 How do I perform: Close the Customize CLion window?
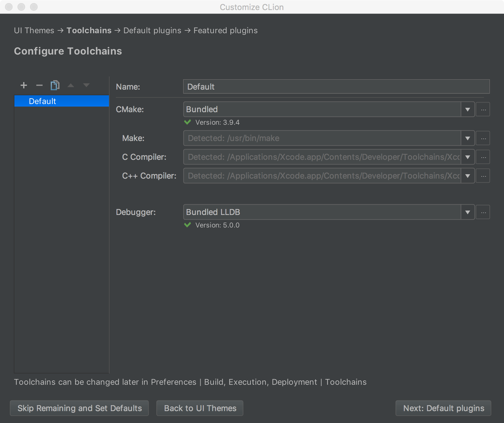9,7
